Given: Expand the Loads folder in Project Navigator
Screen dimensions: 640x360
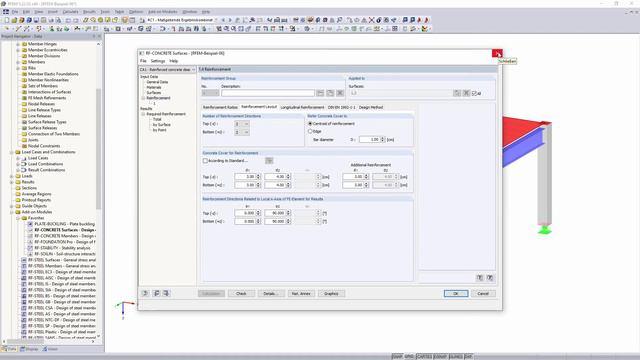Looking at the screenshot, I should pyautogui.click(x=12, y=176).
